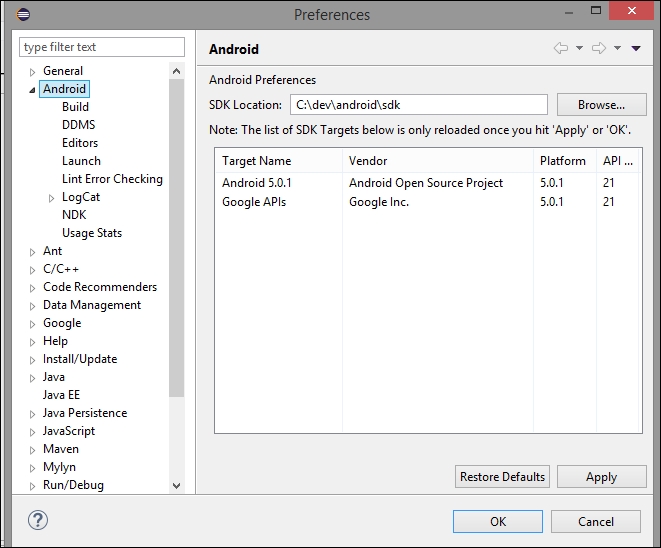Screen dimensions: 661x548
Task: Open the DDMS preferences page
Action: [x=78, y=125]
